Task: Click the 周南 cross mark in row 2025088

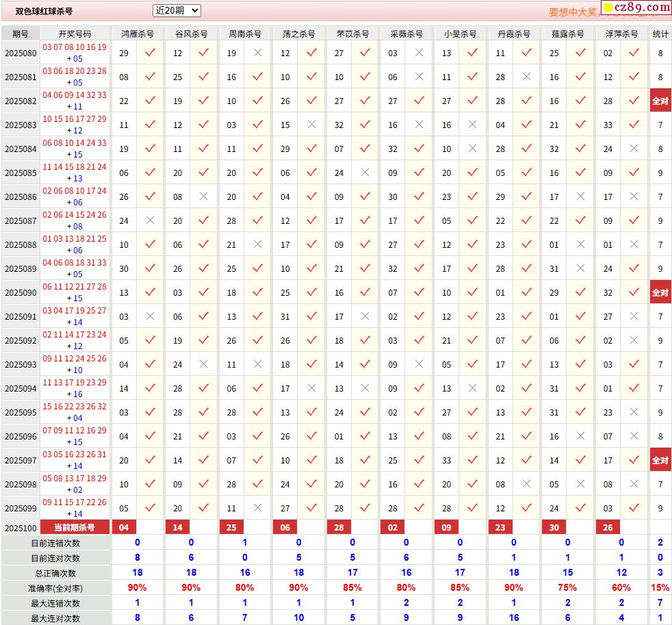Action: click(257, 244)
